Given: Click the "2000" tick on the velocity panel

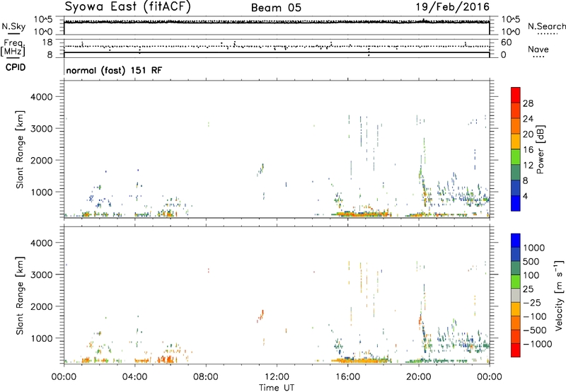Looking at the screenshot, I should [42, 306].
